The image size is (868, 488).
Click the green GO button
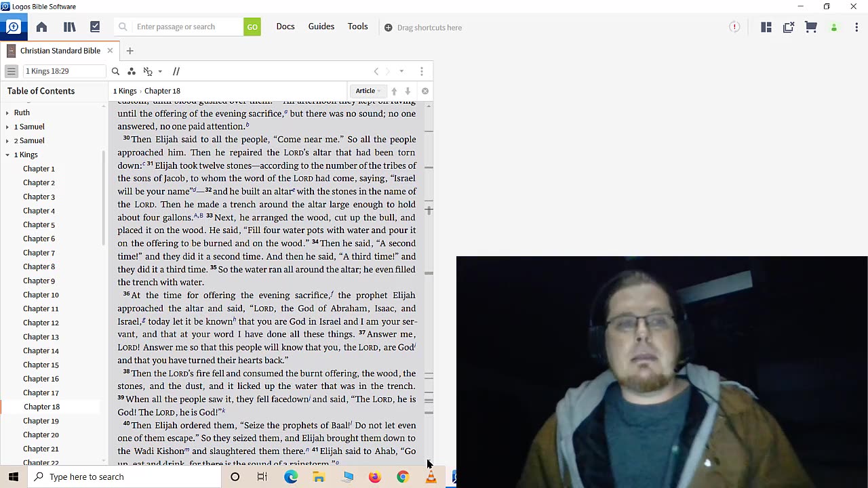252,27
